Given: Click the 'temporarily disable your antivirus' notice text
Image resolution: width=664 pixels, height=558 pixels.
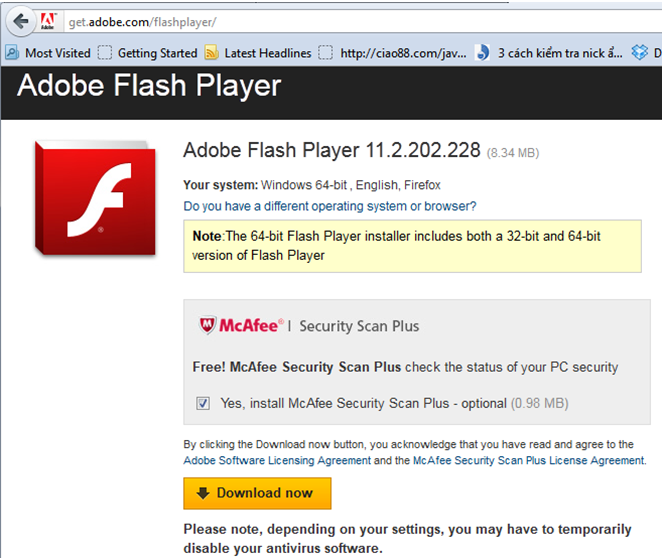Looking at the screenshot, I should click(407, 539).
